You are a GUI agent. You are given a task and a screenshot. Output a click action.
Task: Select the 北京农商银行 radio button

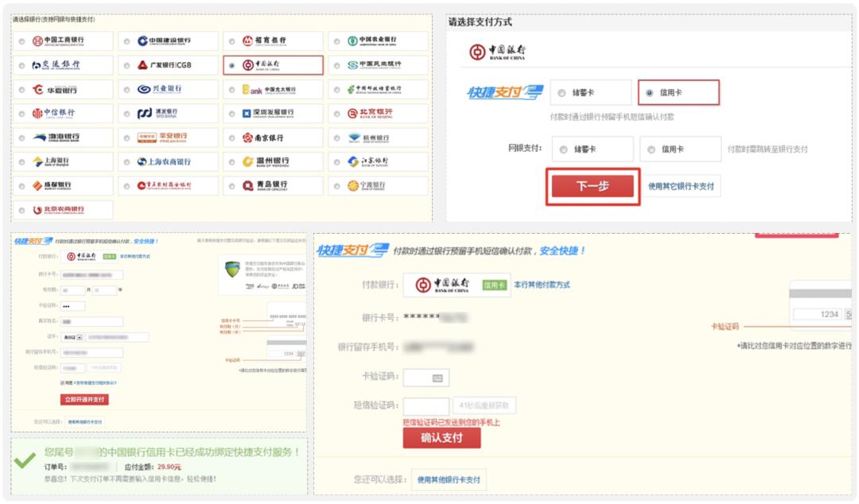22,211
